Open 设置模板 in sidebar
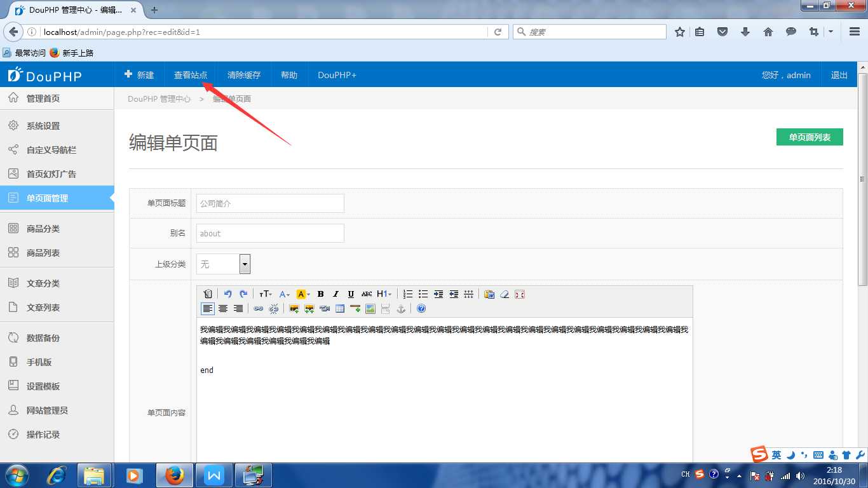Image resolution: width=868 pixels, height=488 pixels. [57, 386]
